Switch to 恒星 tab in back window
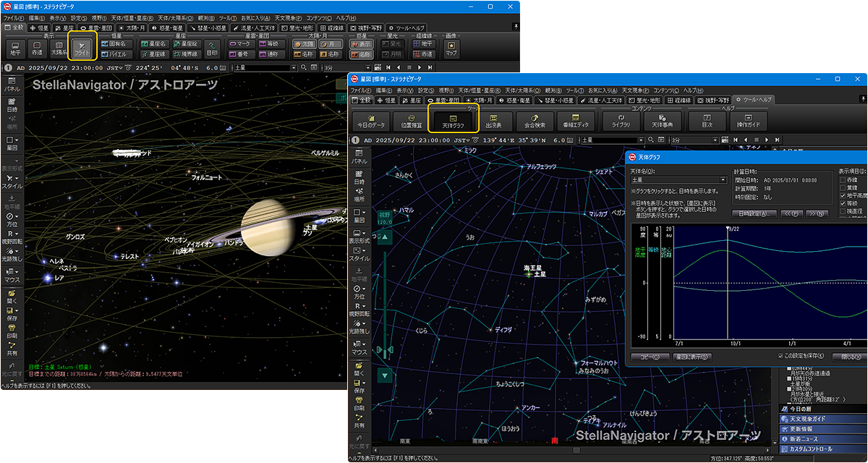868x463 pixels. click(38, 27)
